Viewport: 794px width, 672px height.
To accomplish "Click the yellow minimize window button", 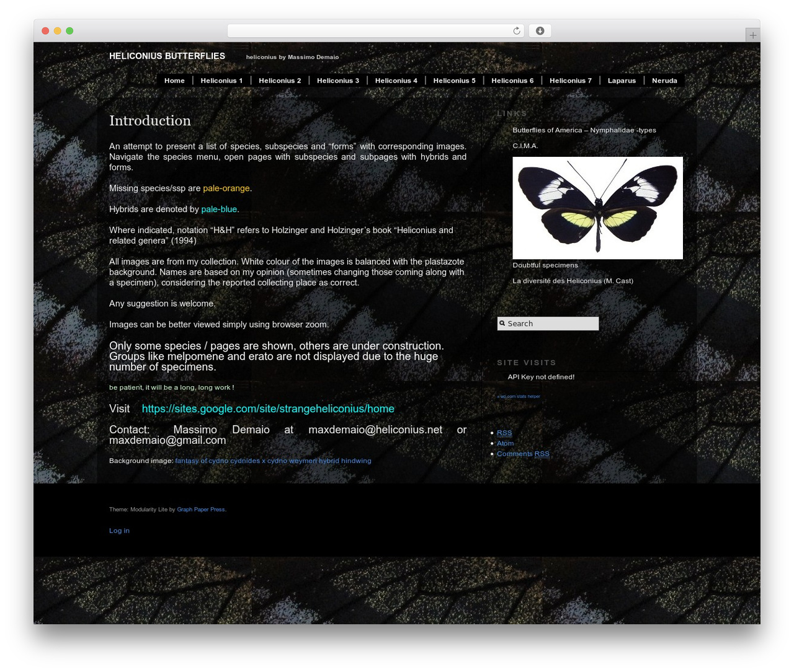I will [x=57, y=31].
